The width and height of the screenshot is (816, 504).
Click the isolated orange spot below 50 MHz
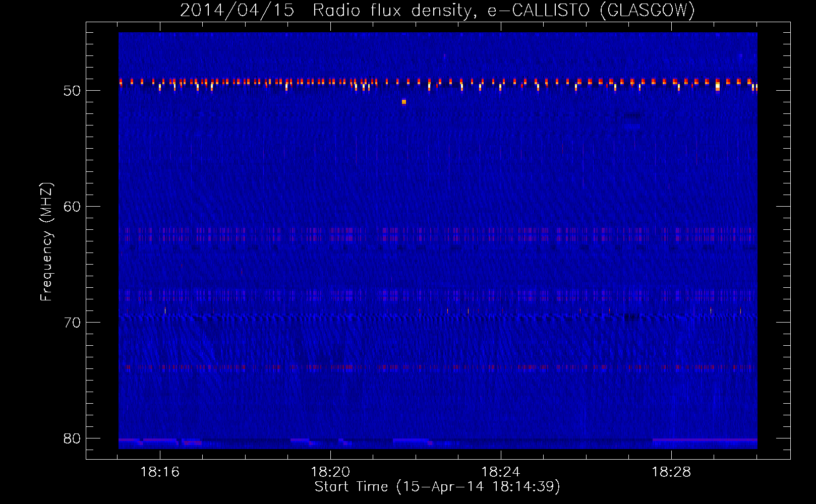pyautogui.click(x=404, y=102)
